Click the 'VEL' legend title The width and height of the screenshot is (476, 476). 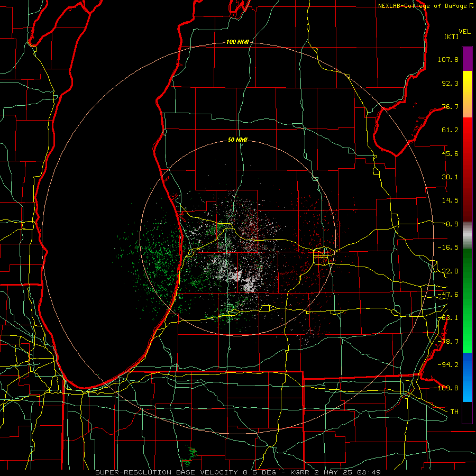(x=464, y=32)
